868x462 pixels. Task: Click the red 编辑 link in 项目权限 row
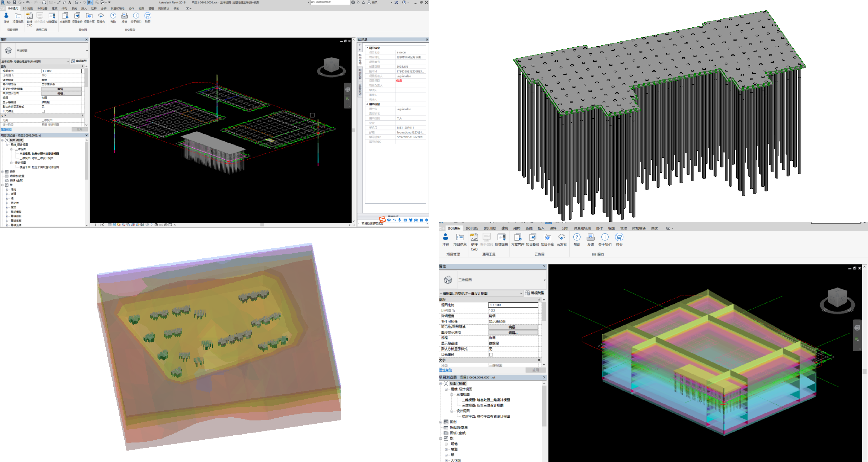click(x=399, y=81)
